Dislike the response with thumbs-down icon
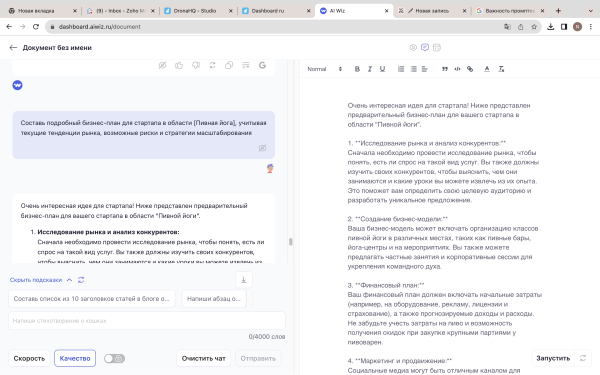600x375 pixels. coord(196,65)
